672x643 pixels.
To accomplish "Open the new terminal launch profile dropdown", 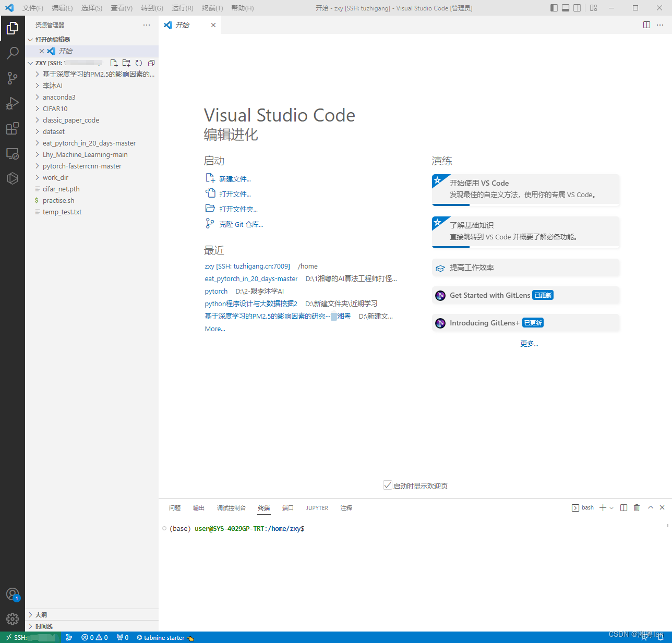I will pyautogui.click(x=611, y=507).
